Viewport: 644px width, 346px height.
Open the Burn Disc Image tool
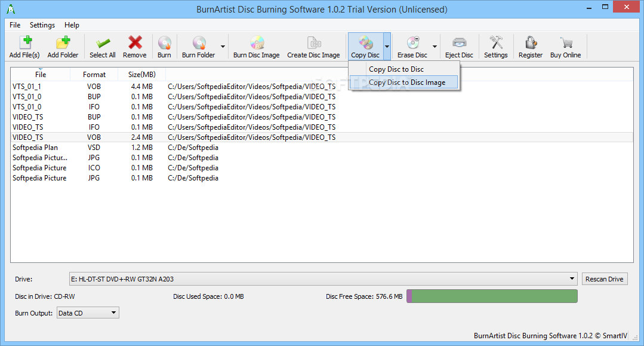tap(257, 42)
